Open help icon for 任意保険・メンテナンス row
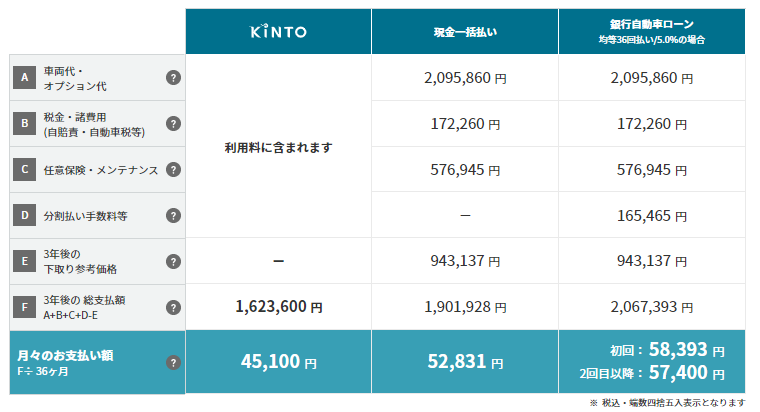760x412 pixels. tap(173, 170)
